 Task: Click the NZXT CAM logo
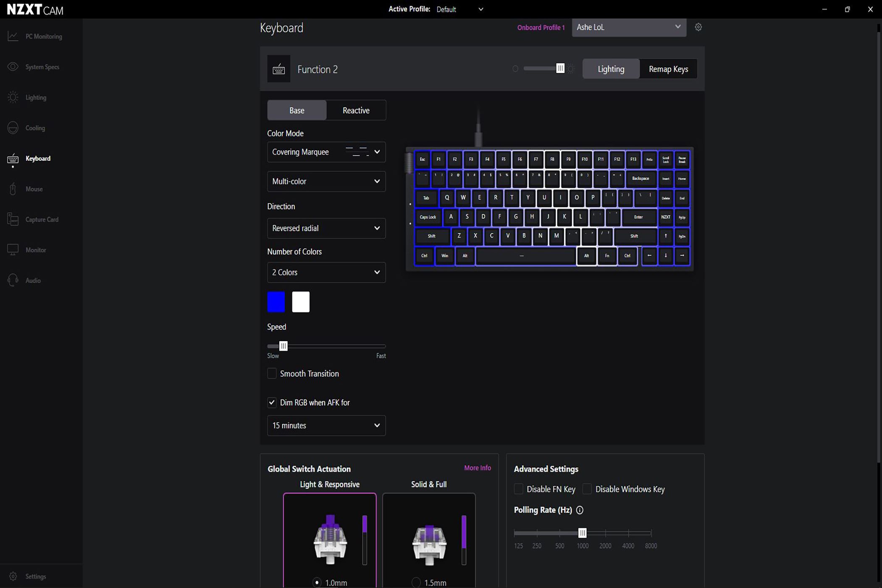coord(35,10)
